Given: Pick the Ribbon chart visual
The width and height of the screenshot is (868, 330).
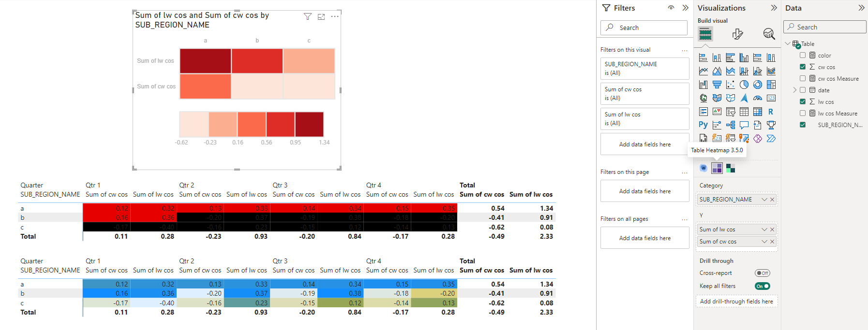Looking at the screenshot, I should point(771,72).
